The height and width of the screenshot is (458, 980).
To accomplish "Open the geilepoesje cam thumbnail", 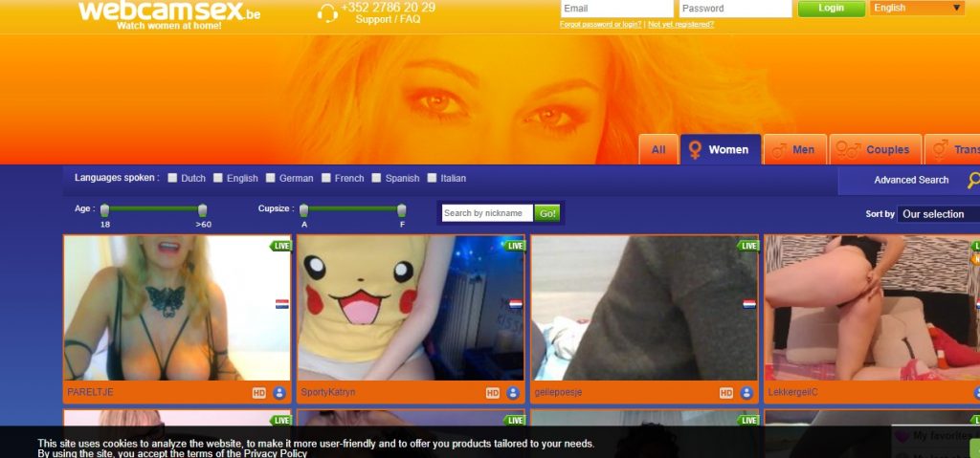I will tap(644, 308).
